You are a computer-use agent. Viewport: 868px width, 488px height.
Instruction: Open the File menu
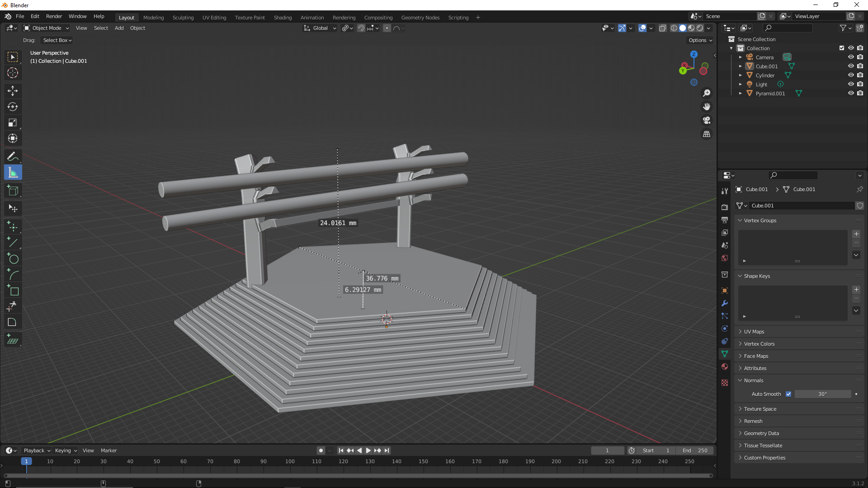pyautogui.click(x=20, y=16)
